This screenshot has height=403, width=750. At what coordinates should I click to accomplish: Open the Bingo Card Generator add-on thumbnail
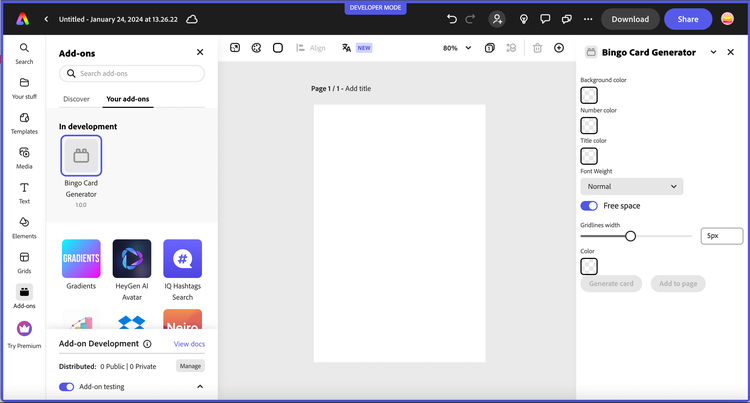(x=81, y=155)
